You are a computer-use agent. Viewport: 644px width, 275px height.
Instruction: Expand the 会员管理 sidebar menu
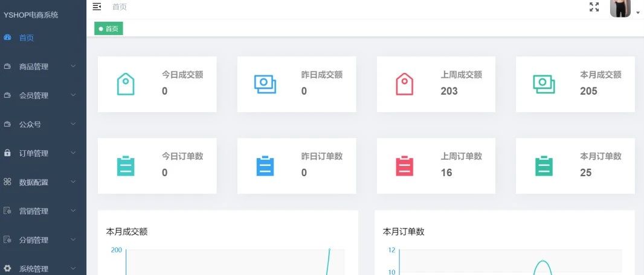click(42, 95)
